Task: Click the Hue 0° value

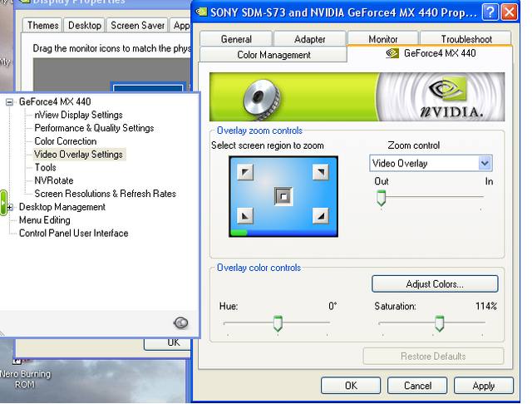Action: pyautogui.click(x=332, y=306)
